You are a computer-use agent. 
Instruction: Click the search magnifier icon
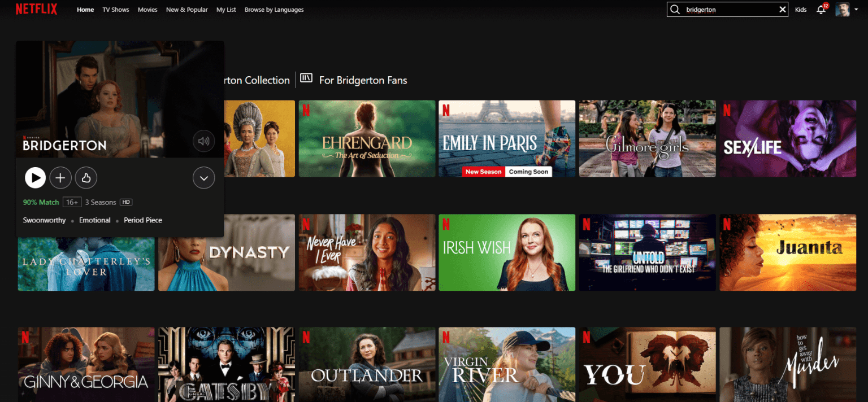(675, 10)
